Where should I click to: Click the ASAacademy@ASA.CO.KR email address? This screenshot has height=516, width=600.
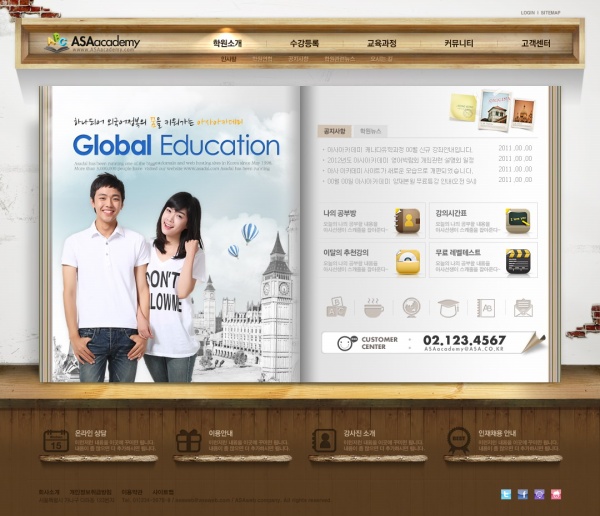click(x=464, y=349)
